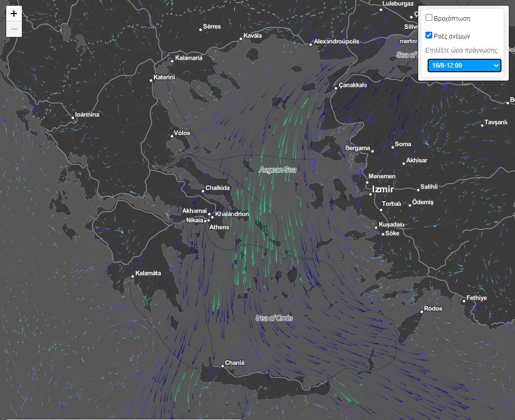Click the plus zoom in button
The image size is (515, 420).
click(14, 14)
